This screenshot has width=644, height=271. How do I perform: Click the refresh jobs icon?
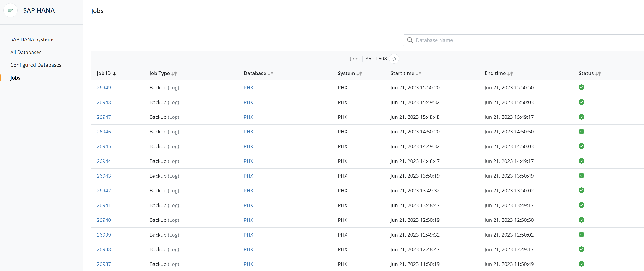click(x=394, y=59)
